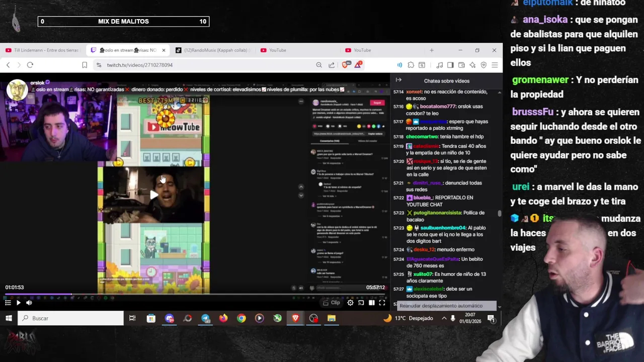Open Brave Rewards triangle icon
The width and height of the screenshot is (644, 362).
[x=358, y=65]
